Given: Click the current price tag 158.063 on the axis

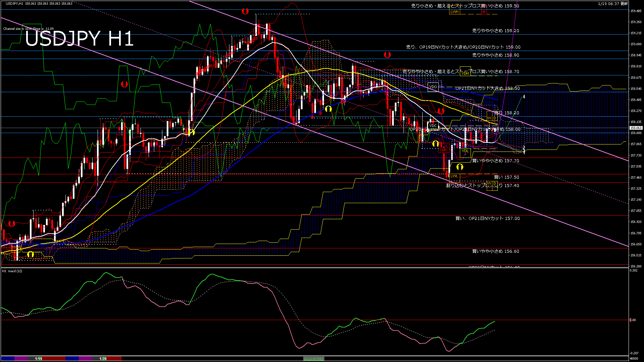Looking at the screenshot, I should 636,128.
